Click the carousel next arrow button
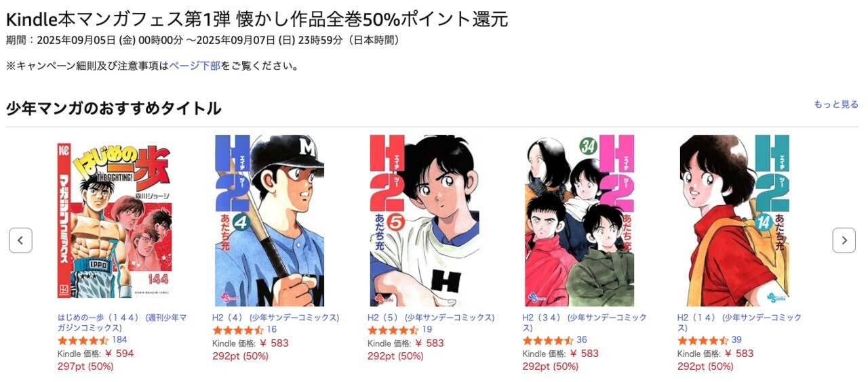Screen dimensions: 868x382 (x=844, y=240)
